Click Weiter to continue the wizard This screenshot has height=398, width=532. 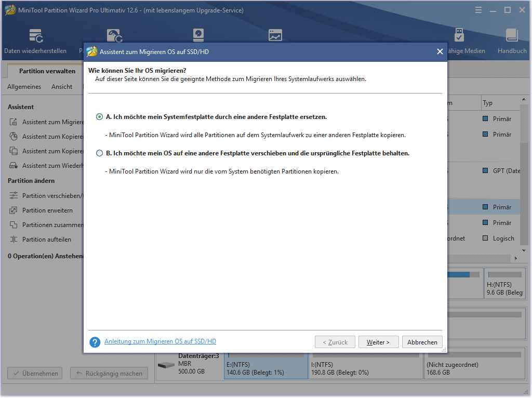tap(378, 342)
